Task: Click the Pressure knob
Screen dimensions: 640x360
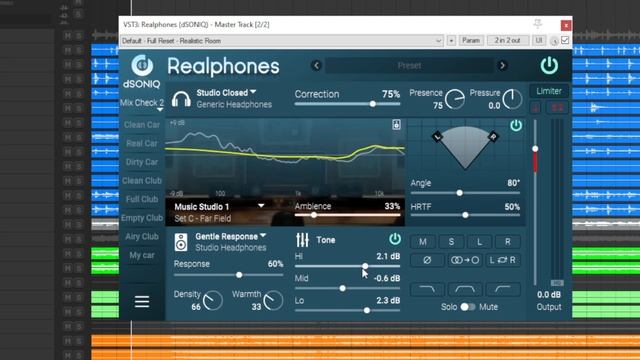Action: coord(512,99)
